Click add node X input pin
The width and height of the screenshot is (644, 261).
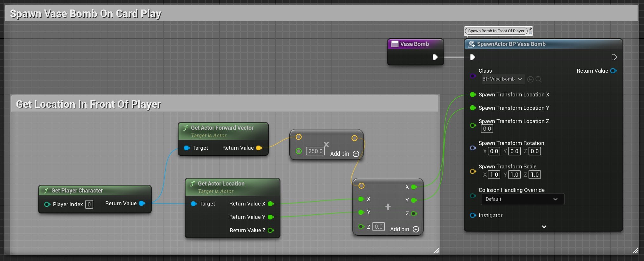(x=361, y=199)
